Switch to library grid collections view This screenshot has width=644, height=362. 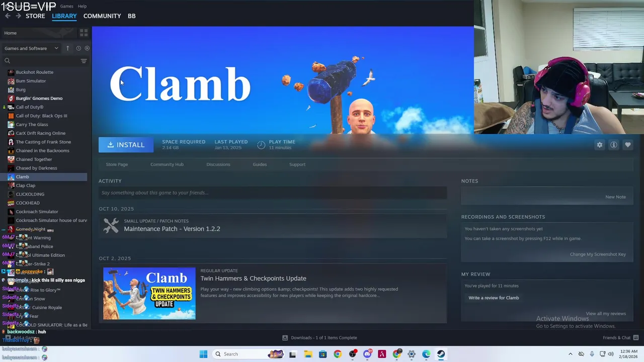coord(84,33)
